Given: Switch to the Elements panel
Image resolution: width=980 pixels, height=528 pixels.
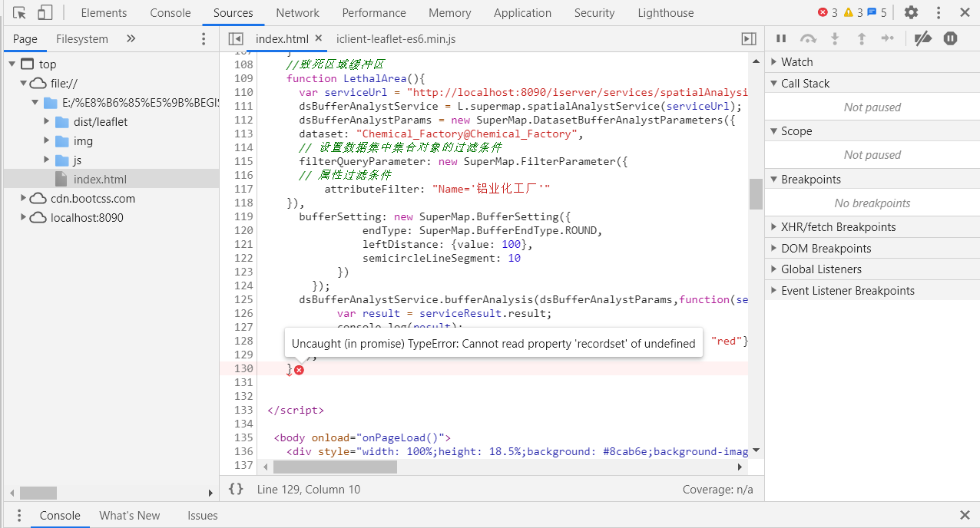Looking at the screenshot, I should [x=104, y=13].
